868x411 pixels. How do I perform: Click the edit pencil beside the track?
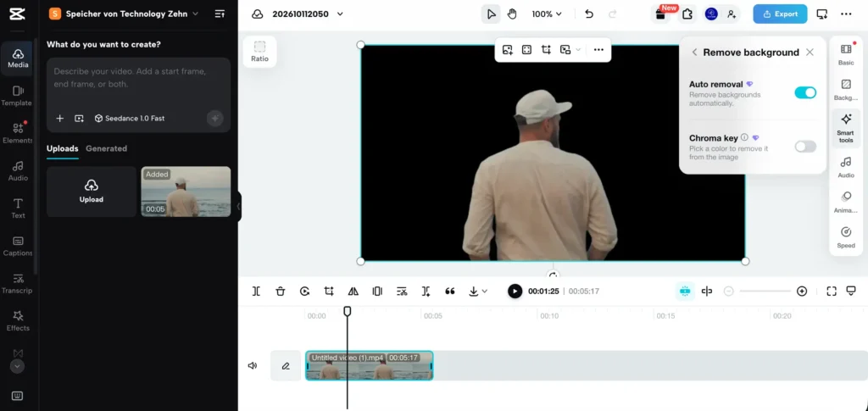286,365
